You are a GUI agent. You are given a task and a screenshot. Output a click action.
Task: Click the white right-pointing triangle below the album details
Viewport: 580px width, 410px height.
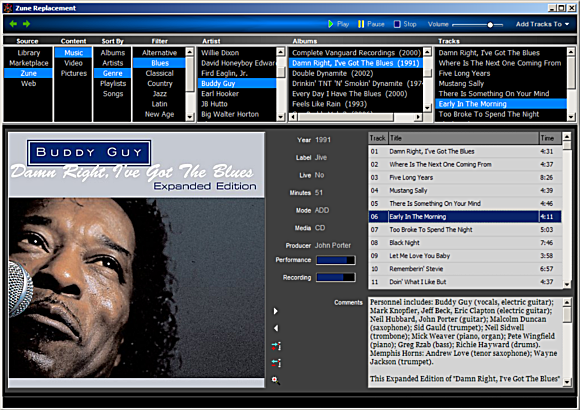276,311
